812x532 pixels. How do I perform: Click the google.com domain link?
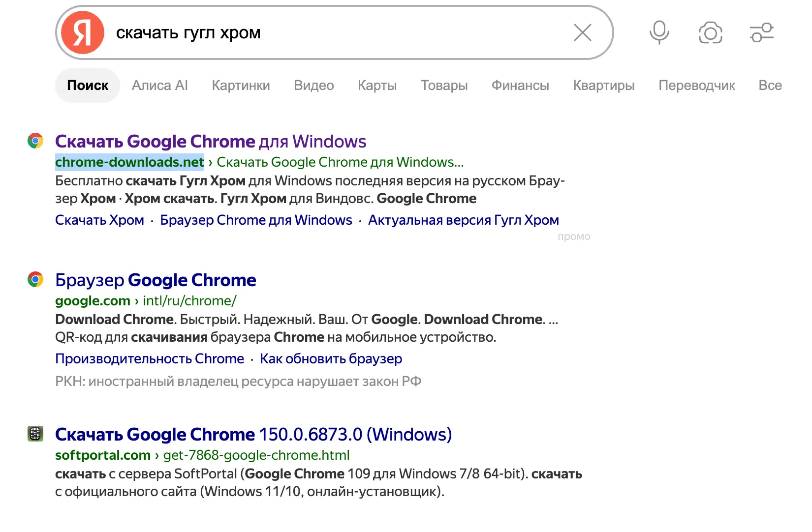coord(93,301)
